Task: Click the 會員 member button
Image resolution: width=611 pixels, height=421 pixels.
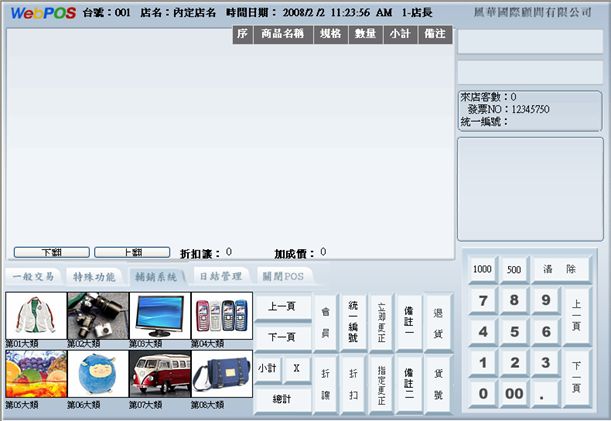Action: [325, 322]
